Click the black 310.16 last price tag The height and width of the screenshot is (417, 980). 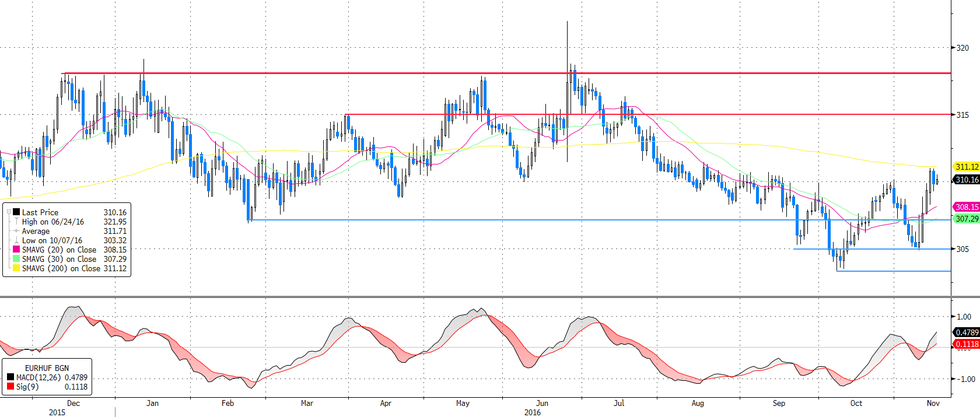tap(967, 180)
